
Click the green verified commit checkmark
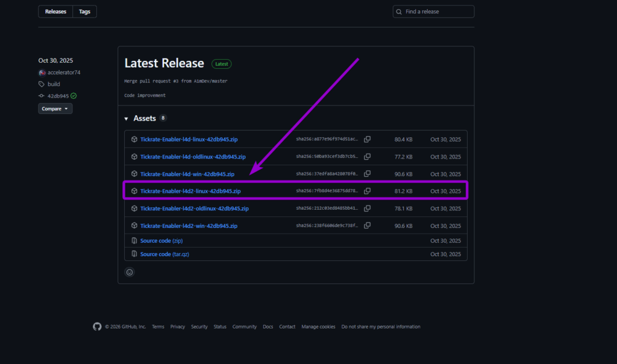pos(74,96)
